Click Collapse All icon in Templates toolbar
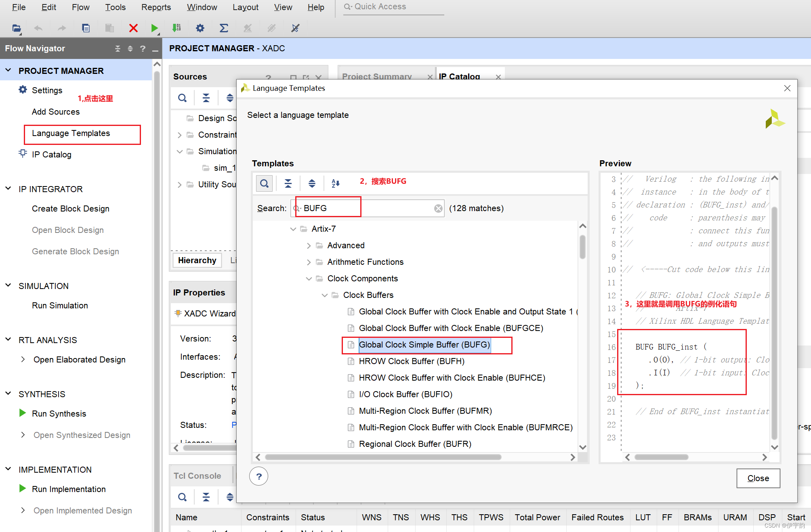811x532 pixels. point(288,184)
